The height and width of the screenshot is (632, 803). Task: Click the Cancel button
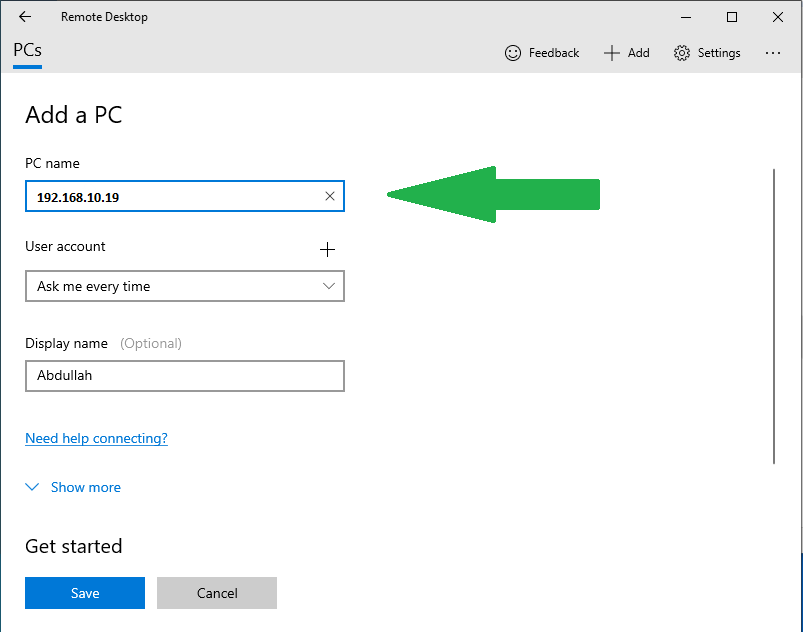tap(217, 593)
